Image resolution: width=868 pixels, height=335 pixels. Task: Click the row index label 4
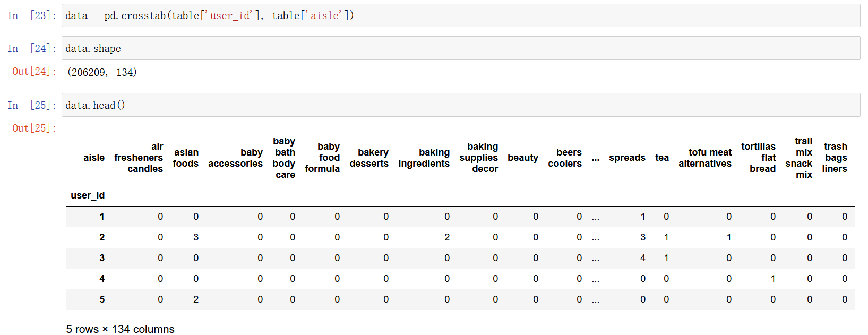click(102, 279)
